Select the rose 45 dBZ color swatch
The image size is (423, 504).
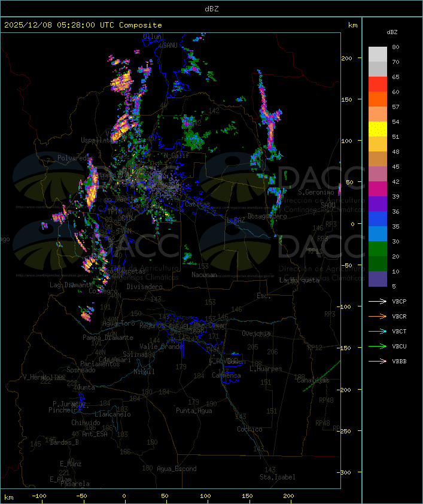(378, 174)
